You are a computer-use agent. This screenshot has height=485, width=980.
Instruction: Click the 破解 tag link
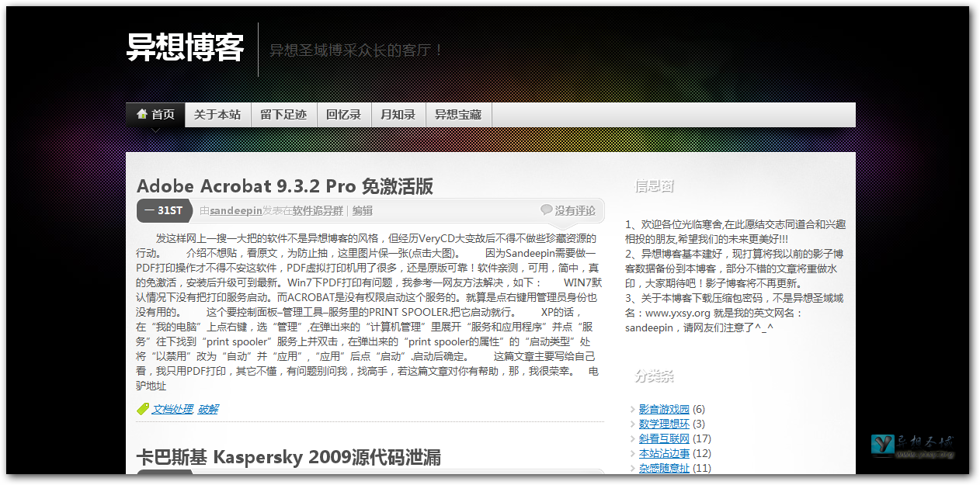[x=207, y=409]
